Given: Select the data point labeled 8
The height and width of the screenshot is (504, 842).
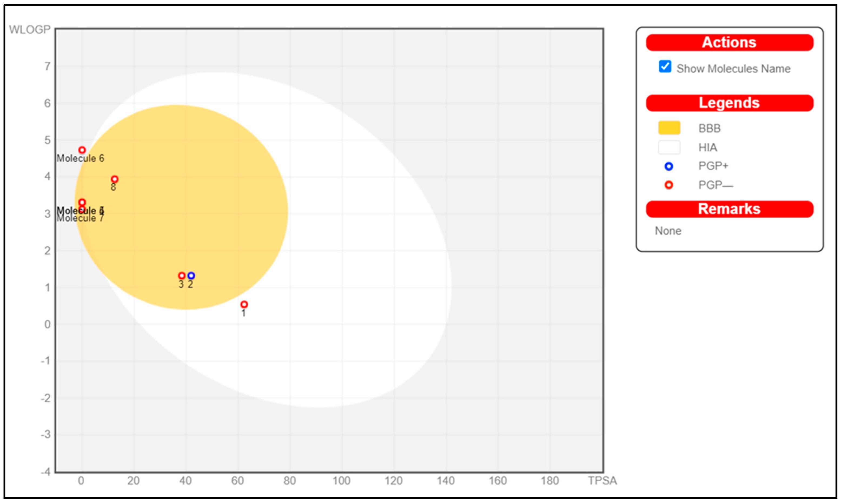Looking at the screenshot, I should point(115,179).
